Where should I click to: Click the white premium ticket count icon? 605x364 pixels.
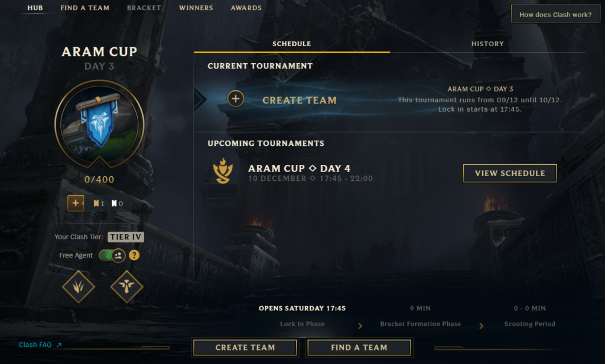point(114,203)
